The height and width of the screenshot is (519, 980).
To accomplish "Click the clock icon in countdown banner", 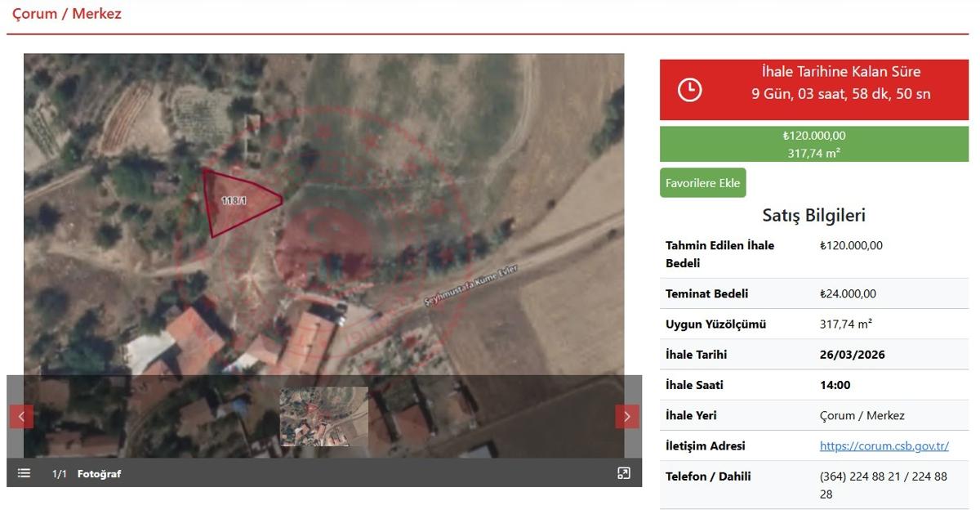I will click(690, 89).
